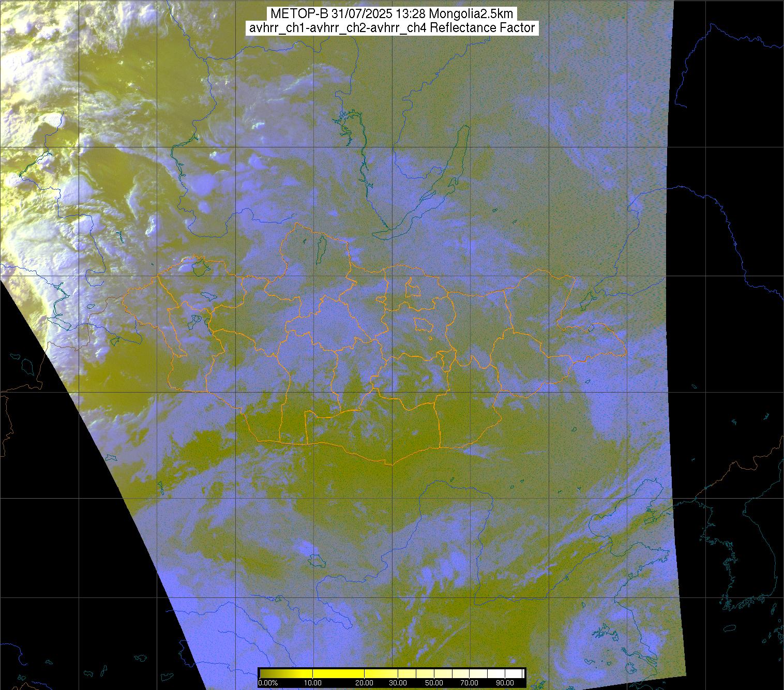Viewport: 784px width, 690px height.
Task: Click the '20.00' label on the color scale
Action: tap(364, 683)
